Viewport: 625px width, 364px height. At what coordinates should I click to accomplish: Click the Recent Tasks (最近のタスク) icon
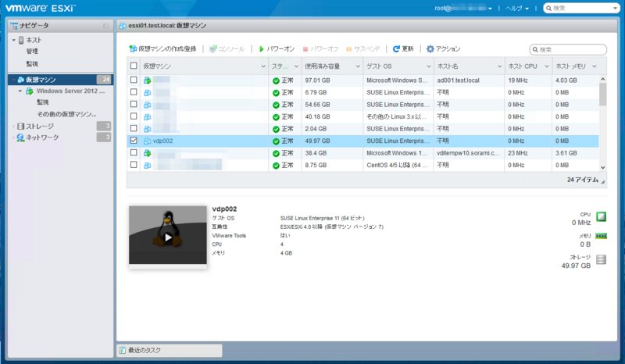123,350
